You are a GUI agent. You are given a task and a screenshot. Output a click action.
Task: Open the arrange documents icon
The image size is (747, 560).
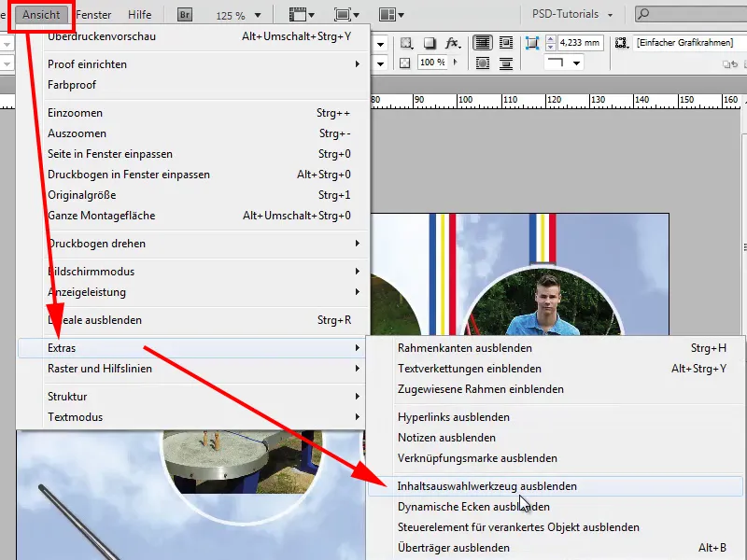pyautogui.click(x=388, y=14)
